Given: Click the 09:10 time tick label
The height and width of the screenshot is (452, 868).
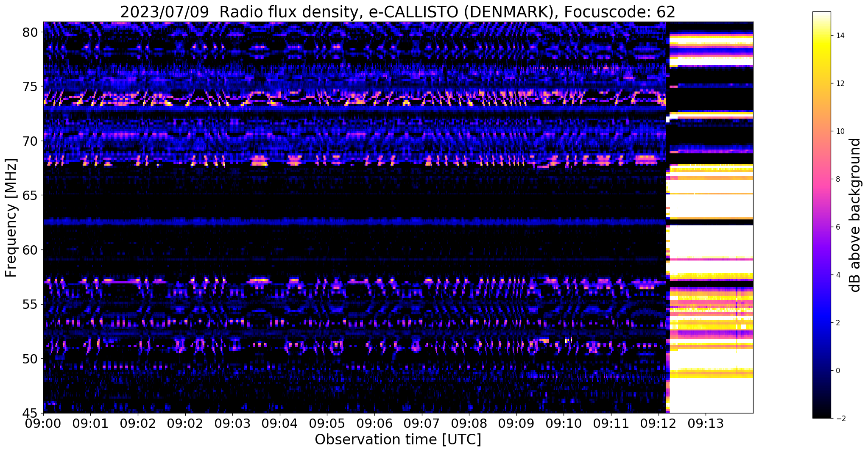Looking at the screenshot, I should click(564, 424).
